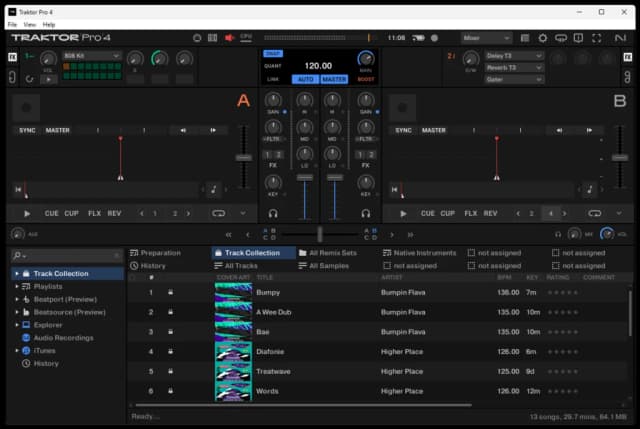This screenshot has width=640, height=429.
Task: Toggle the MASTER clock button
Action: (x=334, y=79)
